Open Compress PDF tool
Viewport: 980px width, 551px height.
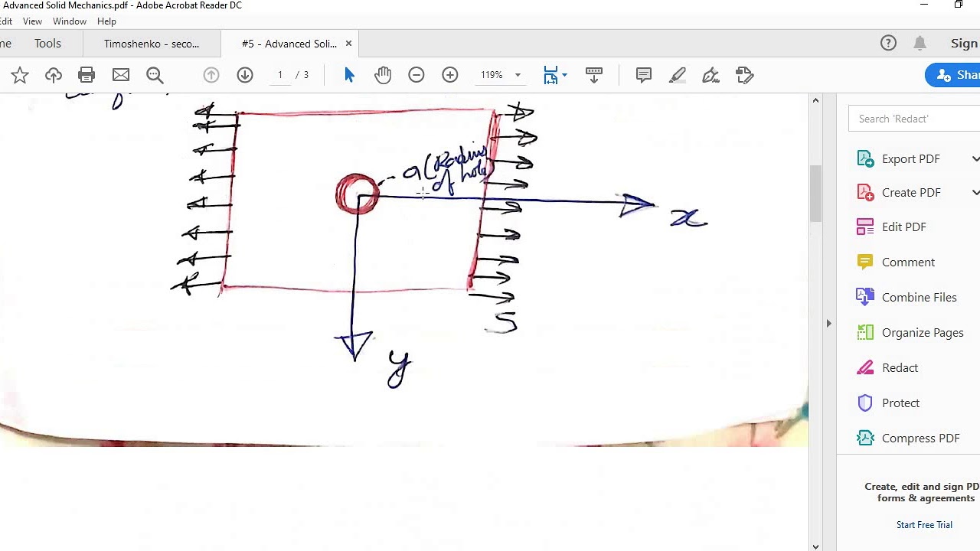point(909,439)
